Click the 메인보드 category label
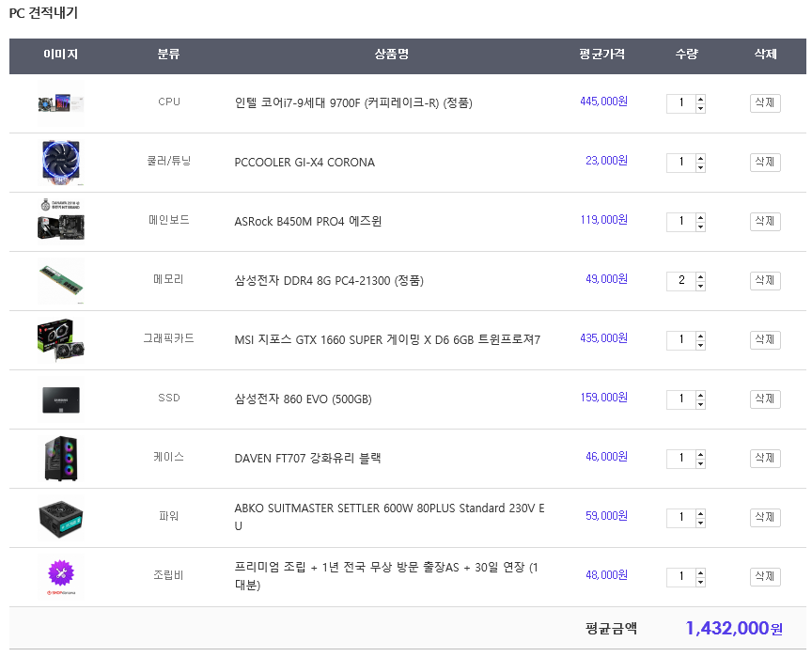812x657 pixels. point(169,220)
